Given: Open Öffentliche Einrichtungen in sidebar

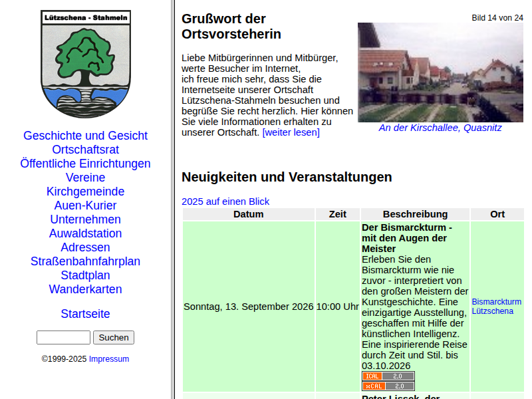Looking at the screenshot, I should click(86, 163).
